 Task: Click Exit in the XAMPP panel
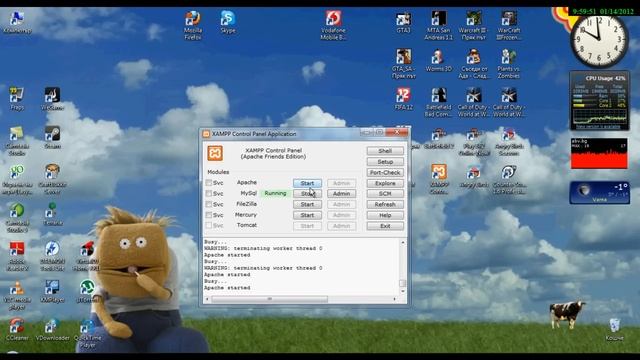(x=385, y=226)
